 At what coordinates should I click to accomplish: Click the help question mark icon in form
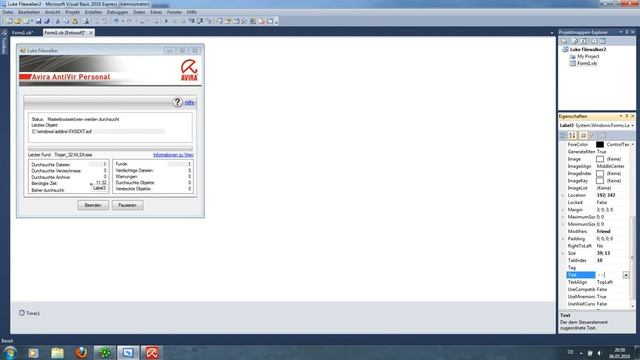(x=177, y=102)
